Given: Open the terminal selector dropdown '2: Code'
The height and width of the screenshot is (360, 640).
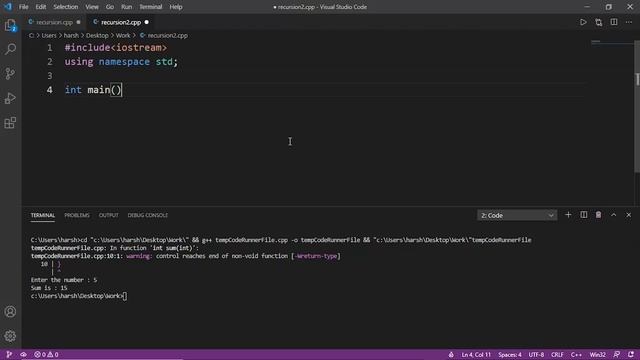Looking at the screenshot, I should pyautogui.click(x=517, y=215).
